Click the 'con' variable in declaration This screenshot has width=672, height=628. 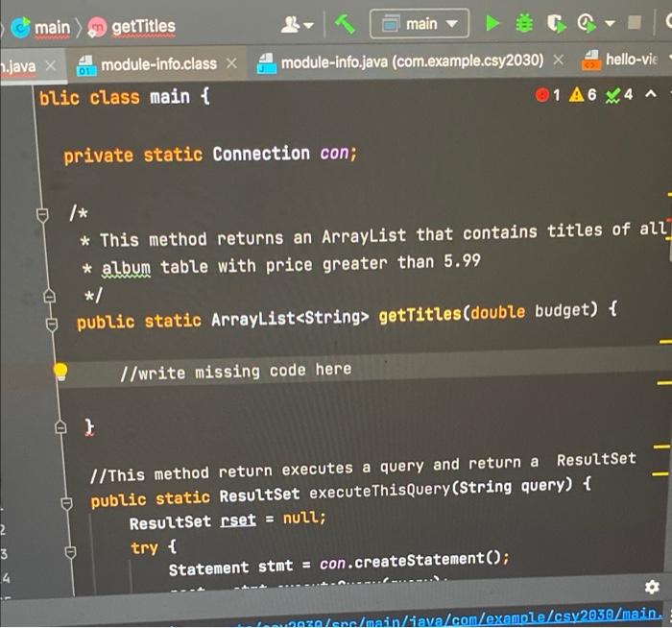(335, 153)
